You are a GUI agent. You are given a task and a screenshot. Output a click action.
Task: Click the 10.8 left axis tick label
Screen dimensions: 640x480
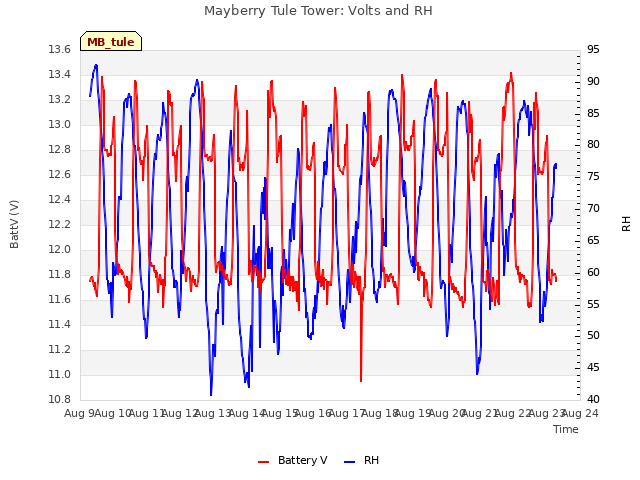tap(60, 399)
